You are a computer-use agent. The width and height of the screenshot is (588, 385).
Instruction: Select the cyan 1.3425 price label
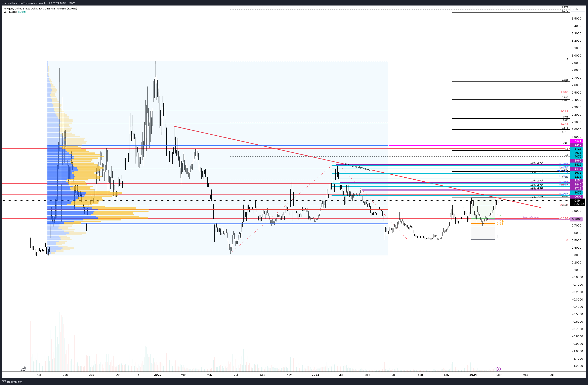click(577, 165)
